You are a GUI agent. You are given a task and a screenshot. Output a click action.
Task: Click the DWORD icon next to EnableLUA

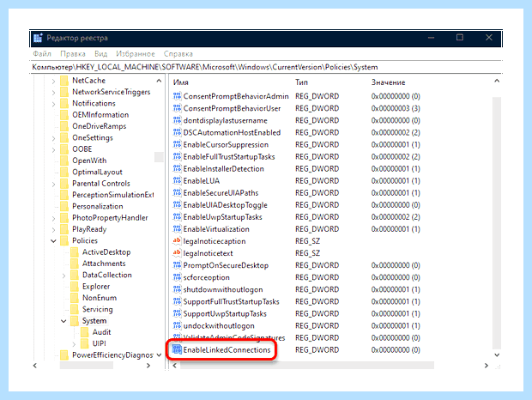coord(177,181)
